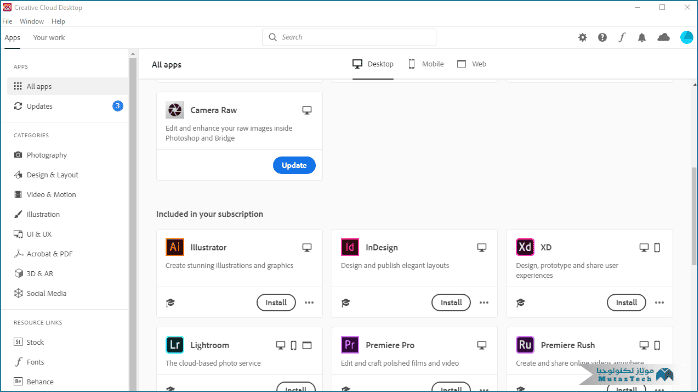698x392 pixels.
Task: Show notifications bell
Action: (641, 38)
